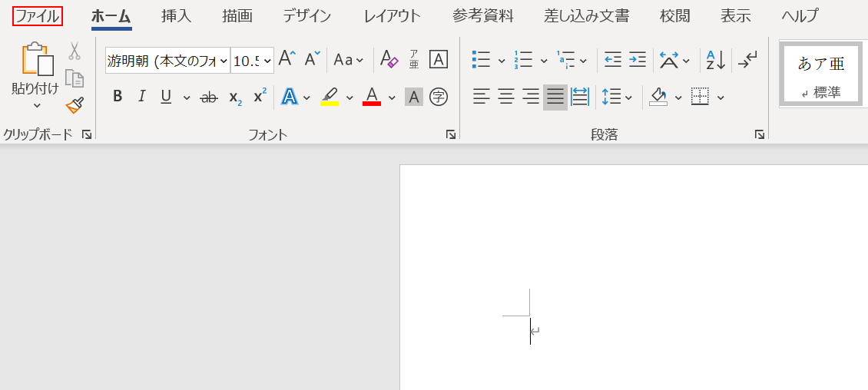Toggle Bold formatting

click(x=118, y=97)
